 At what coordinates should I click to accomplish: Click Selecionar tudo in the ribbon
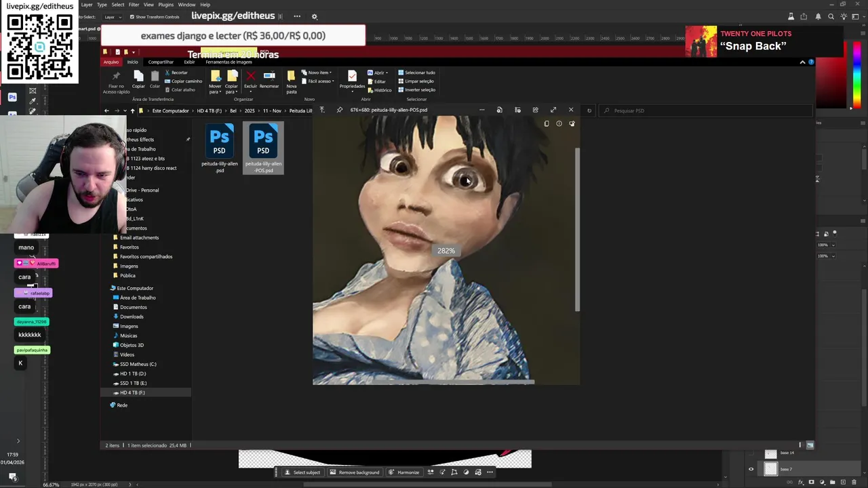[x=416, y=73]
